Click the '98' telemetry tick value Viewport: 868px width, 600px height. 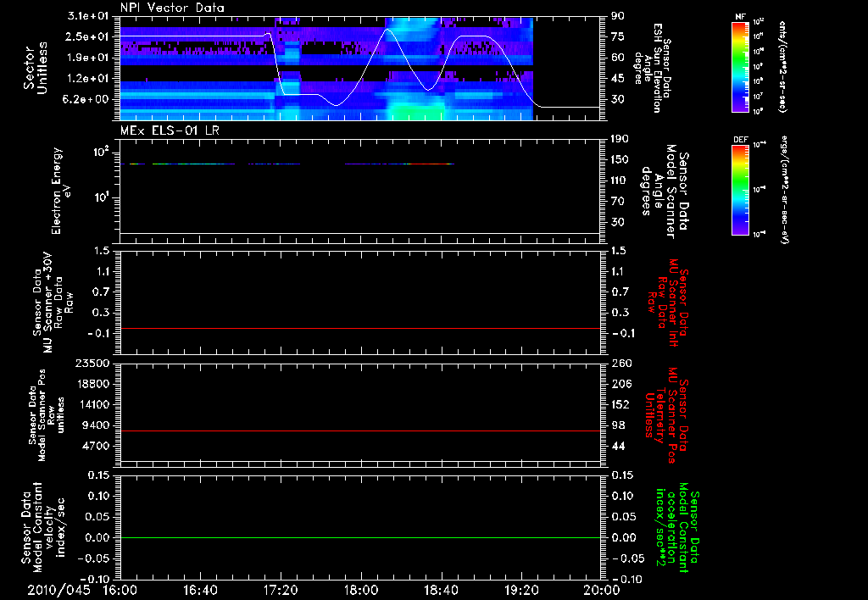[618, 425]
